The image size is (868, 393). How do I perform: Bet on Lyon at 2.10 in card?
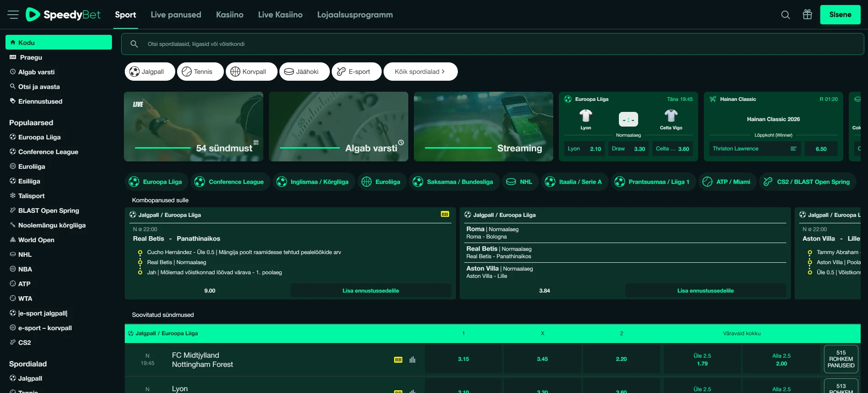584,149
